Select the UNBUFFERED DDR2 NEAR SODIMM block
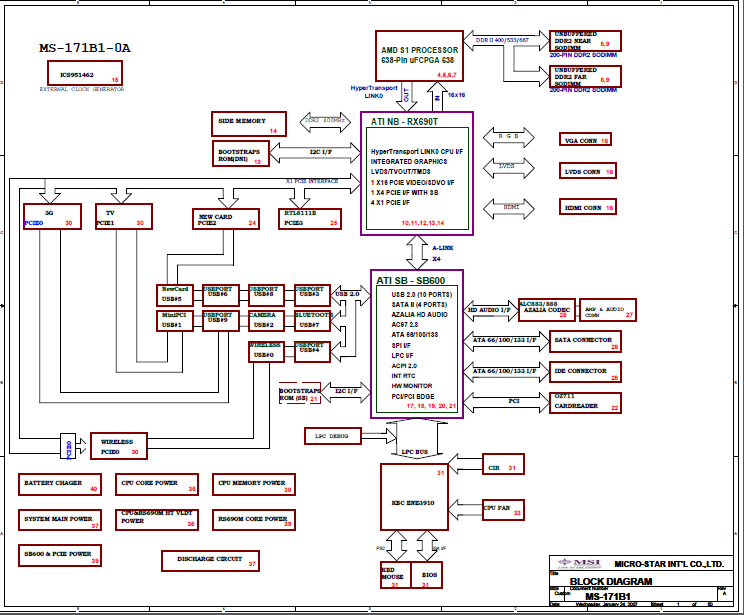The image size is (744, 615). point(585,41)
